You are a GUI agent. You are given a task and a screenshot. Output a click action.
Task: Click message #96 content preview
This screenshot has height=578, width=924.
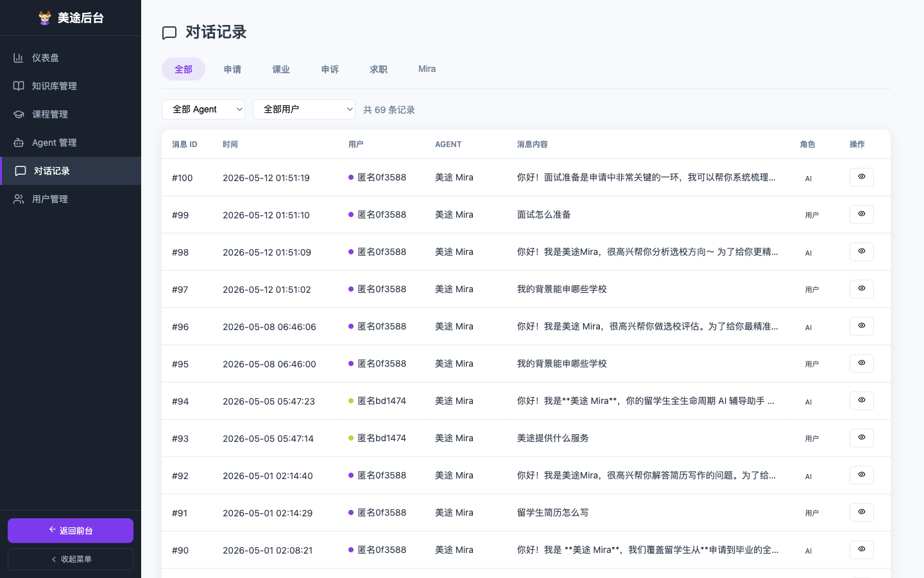[647, 326]
